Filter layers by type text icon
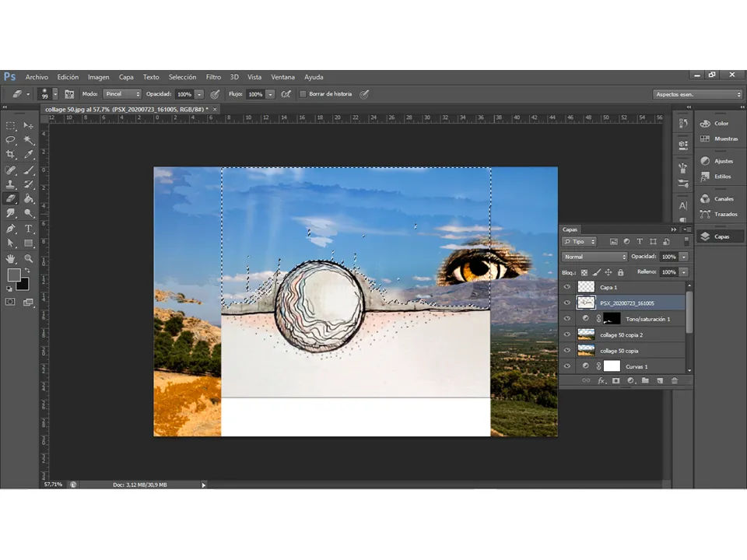 (x=640, y=242)
